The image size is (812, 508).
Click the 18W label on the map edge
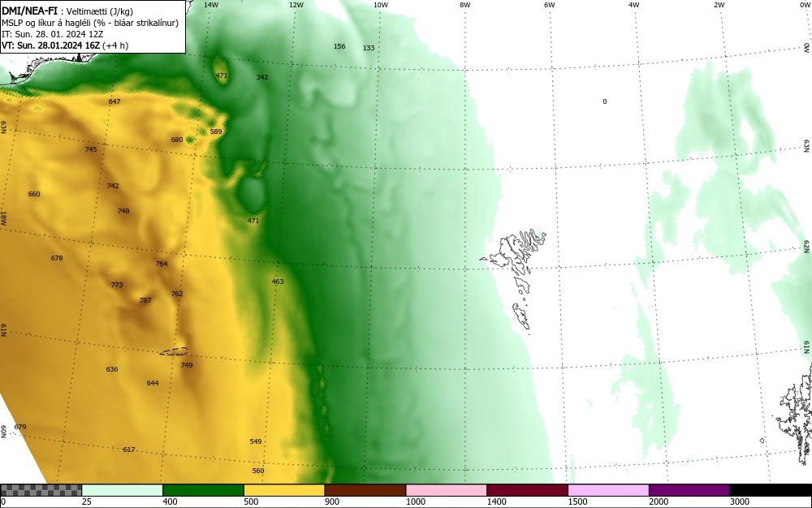click(x=3, y=217)
